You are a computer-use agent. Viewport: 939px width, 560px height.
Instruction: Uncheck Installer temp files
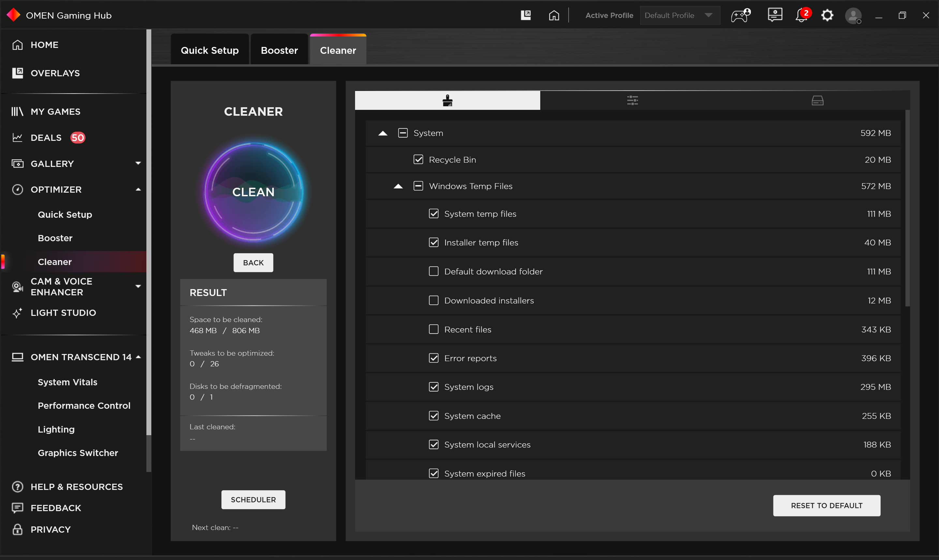[x=434, y=243]
